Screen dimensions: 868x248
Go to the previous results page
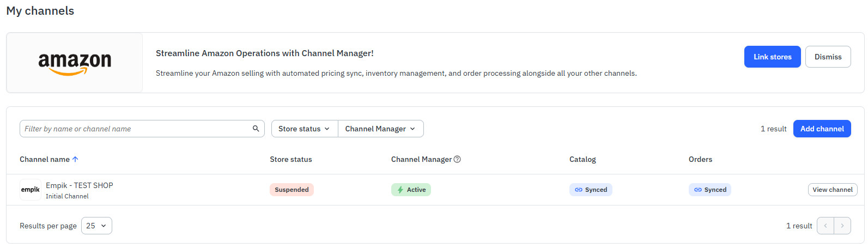click(825, 226)
